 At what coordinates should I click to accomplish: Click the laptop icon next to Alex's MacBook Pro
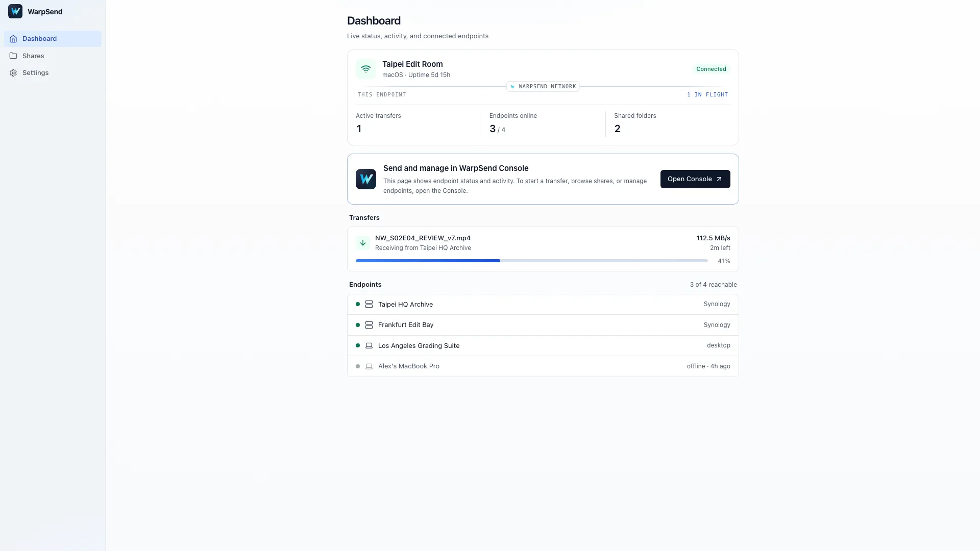369,366
